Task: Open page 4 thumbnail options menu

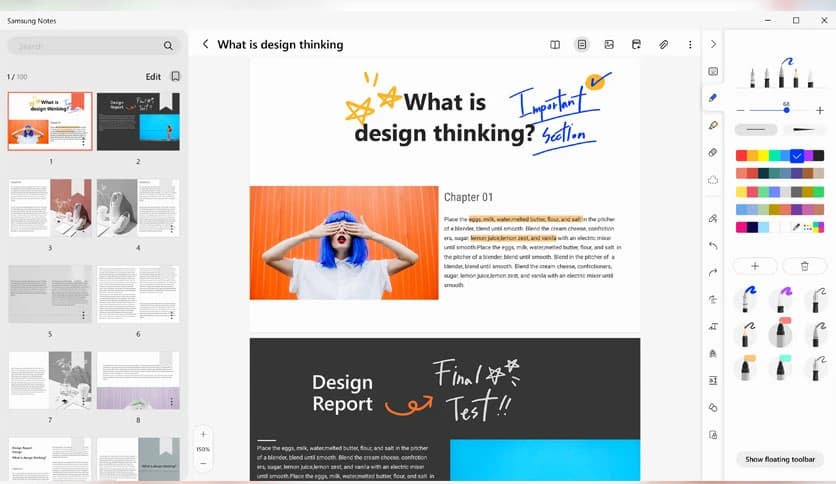Action: click(172, 229)
